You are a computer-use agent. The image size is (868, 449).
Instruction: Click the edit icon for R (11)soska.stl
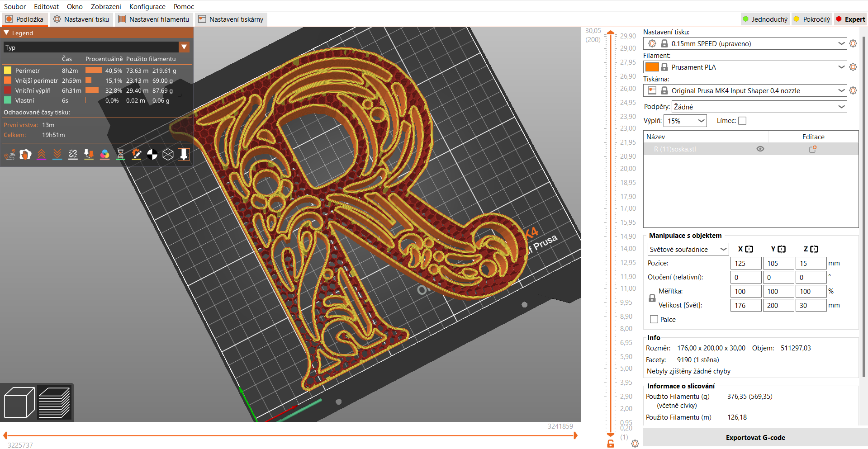[813, 149]
